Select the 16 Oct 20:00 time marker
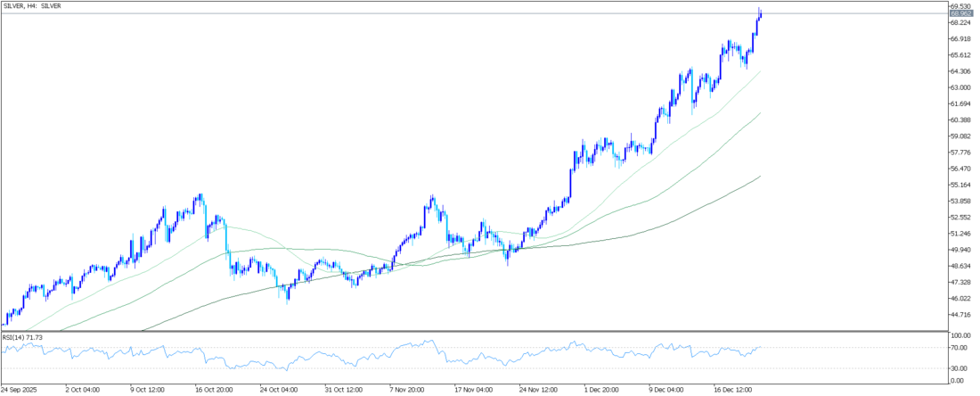This screenshot has width=980, height=396. [x=215, y=390]
